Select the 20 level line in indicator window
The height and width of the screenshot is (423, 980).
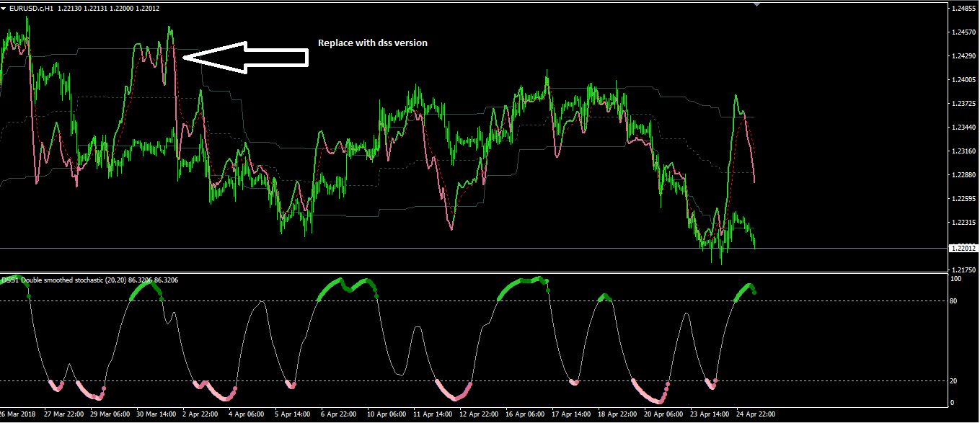pyautogui.click(x=472, y=380)
